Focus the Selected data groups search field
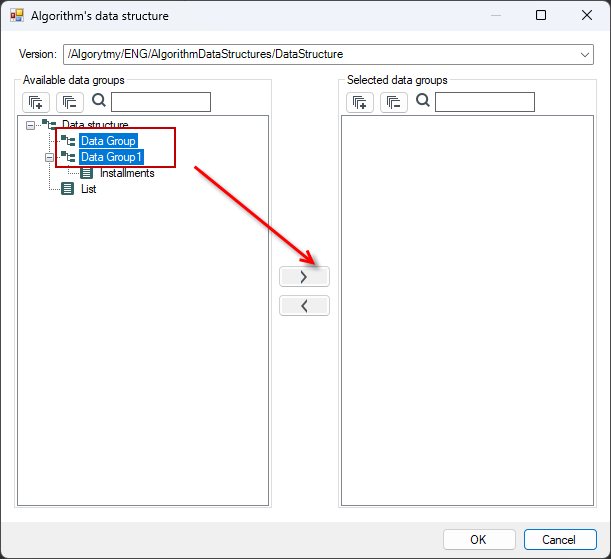611x559 pixels. pos(485,102)
